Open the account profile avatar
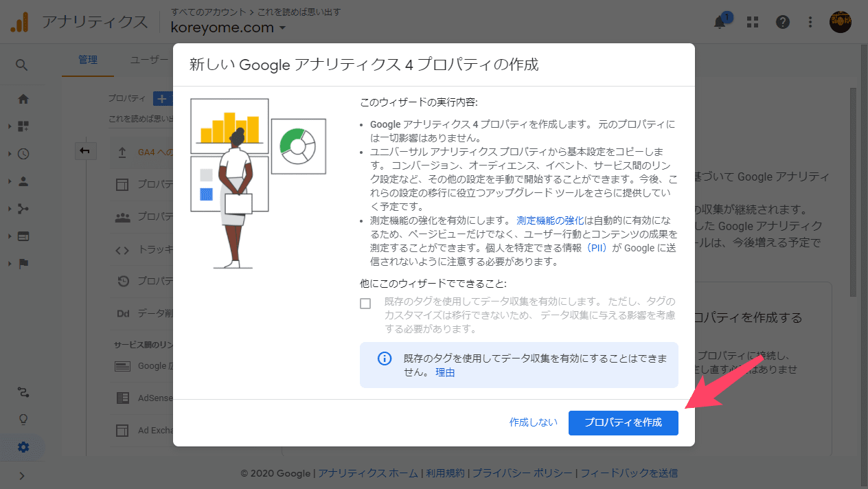 point(841,21)
